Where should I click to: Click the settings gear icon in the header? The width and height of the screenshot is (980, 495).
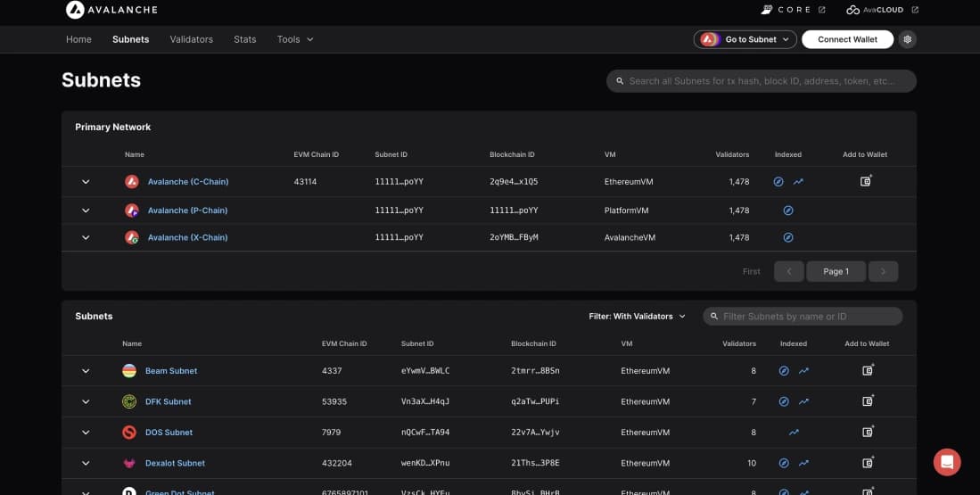[x=908, y=39]
